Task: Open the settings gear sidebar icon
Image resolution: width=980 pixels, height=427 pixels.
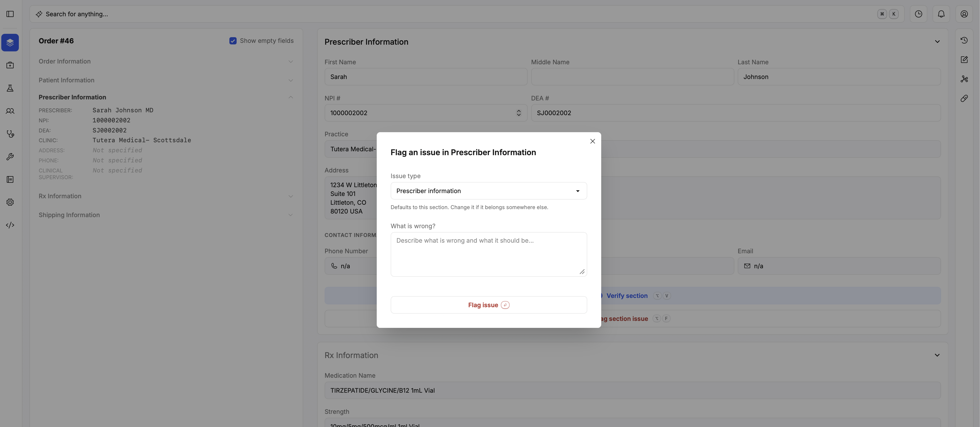Action: [10, 202]
